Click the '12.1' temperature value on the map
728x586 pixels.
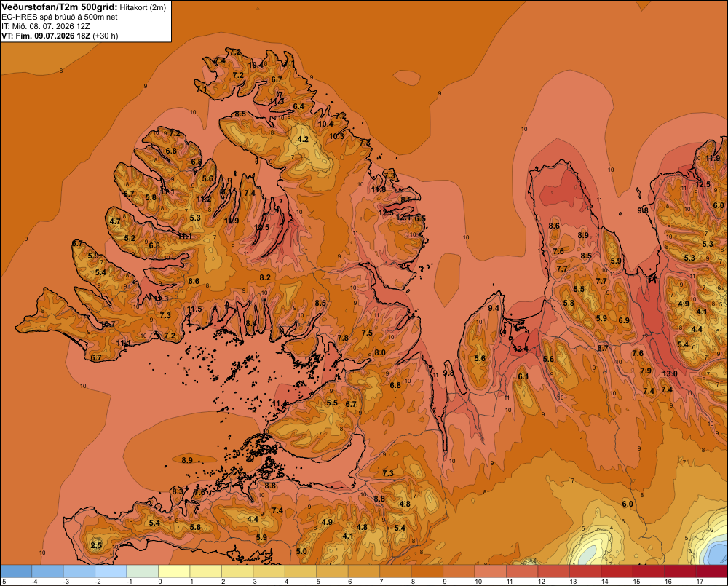click(x=403, y=218)
